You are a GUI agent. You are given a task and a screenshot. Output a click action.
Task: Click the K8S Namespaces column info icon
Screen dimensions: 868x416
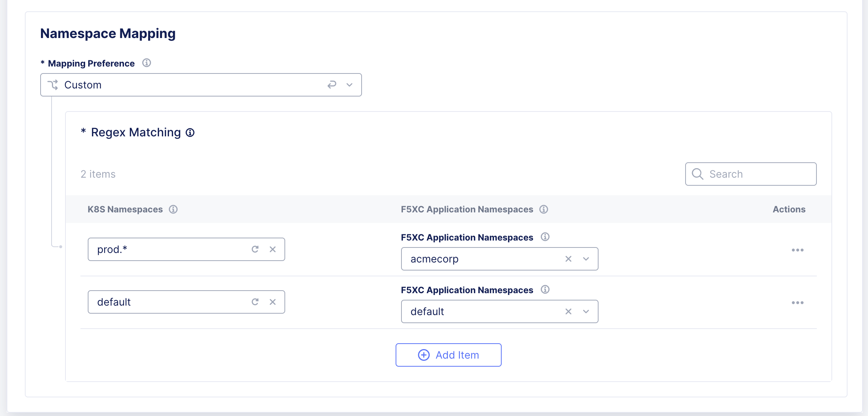tap(173, 209)
